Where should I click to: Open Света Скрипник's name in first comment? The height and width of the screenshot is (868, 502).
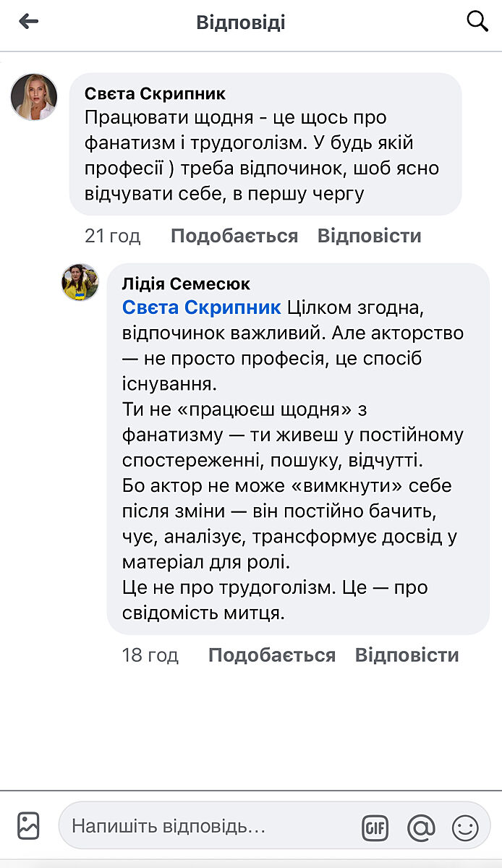pos(155,94)
